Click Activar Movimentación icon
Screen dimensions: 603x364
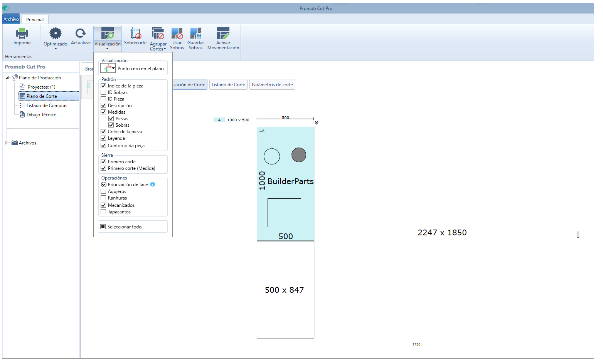(x=223, y=33)
